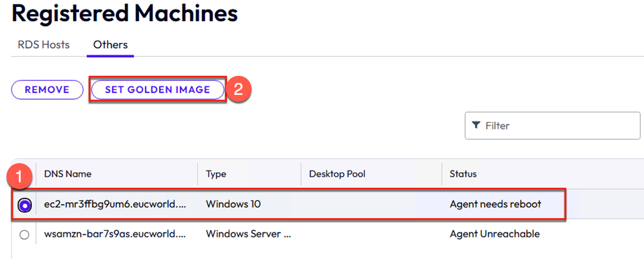Select the Others tab

(x=110, y=45)
